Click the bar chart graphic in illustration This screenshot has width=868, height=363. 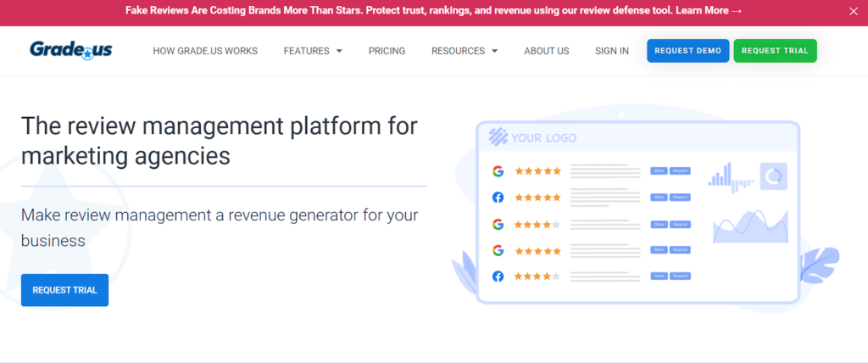(x=731, y=178)
